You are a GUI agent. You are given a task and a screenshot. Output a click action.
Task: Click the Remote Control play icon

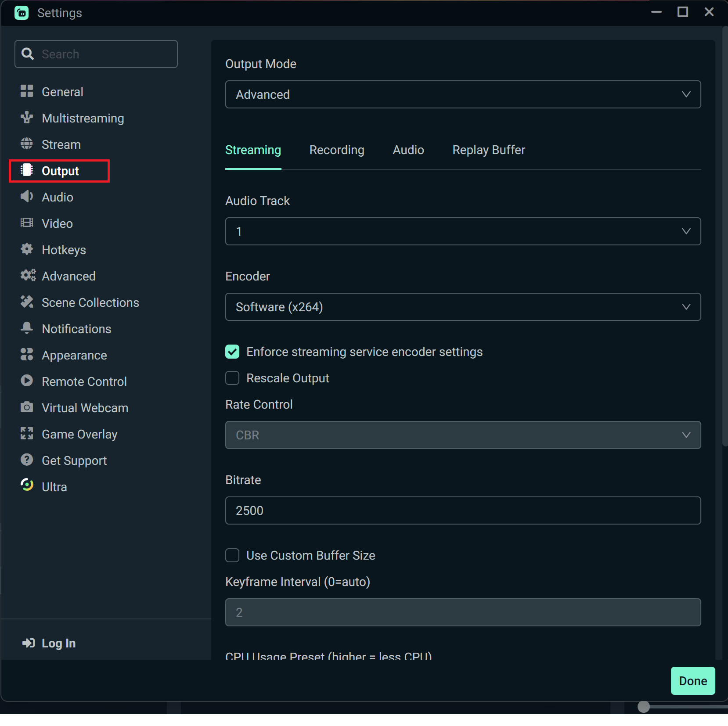[x=27, y=381]
